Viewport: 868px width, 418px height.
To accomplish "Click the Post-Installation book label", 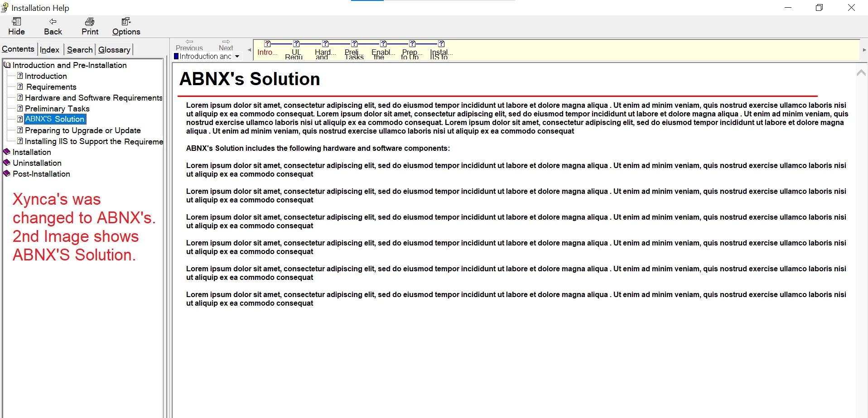I will [41, 174].
